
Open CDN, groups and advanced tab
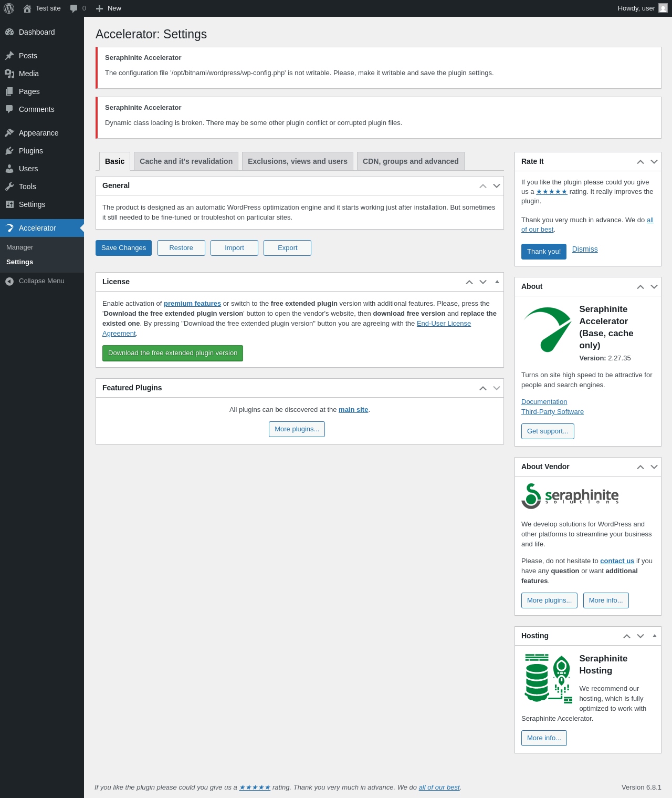(x=411, y=161)
